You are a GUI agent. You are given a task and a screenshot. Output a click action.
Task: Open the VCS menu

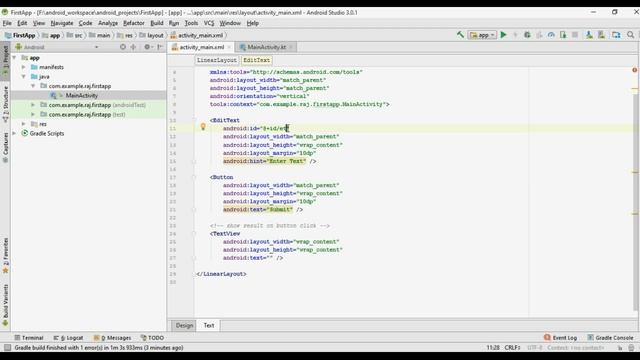pos(209,23)
